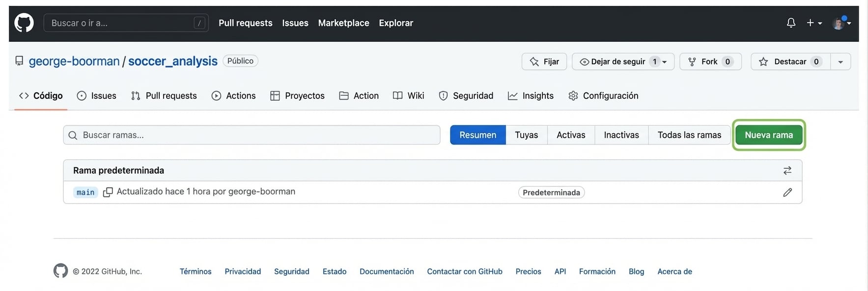Click the GitHub logo in header

24,23
